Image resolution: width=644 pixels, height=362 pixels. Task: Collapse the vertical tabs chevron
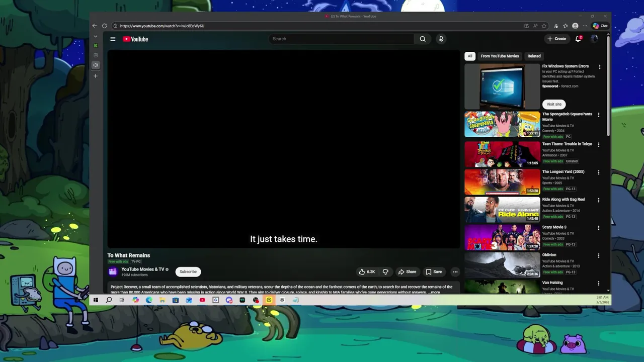(x=96, y=36)
